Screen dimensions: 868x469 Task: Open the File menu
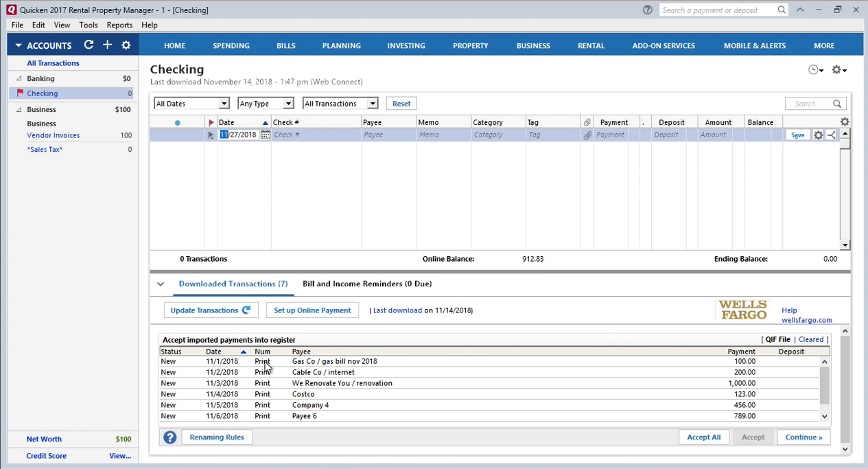(17, 25)
